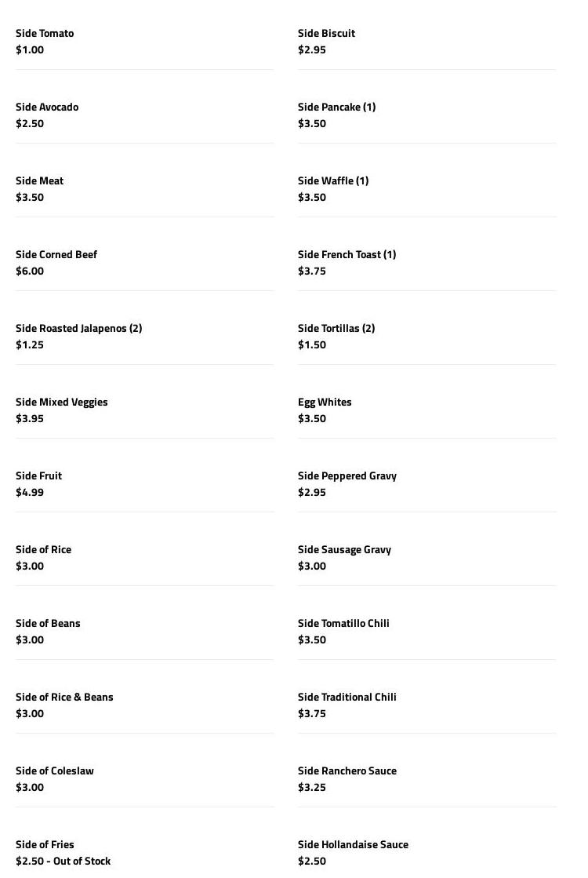Open Side Pancake (1)
Viewport: 588px width, 878px height.
pos(336,107)
